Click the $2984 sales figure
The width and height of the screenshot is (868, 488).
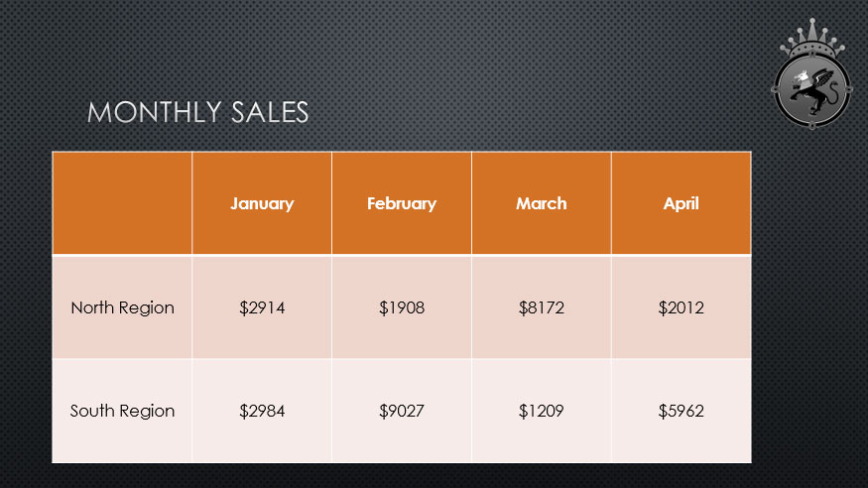(x=262, y=411)
